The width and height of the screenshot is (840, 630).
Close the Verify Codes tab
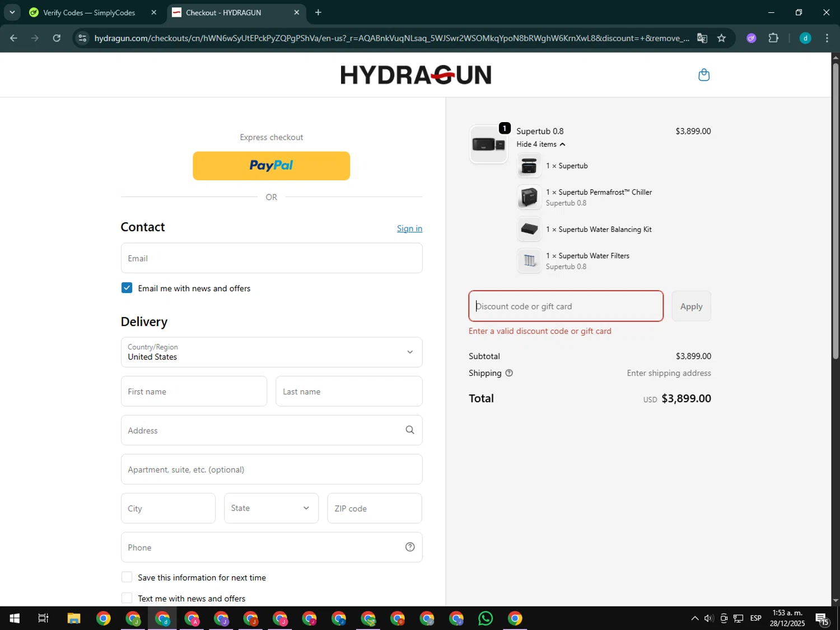pyautogui.click(x=154, y=12)
